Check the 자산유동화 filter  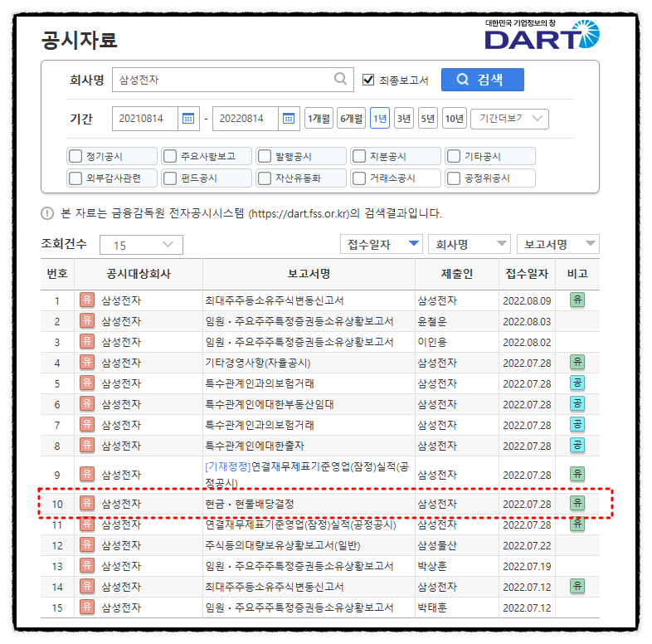265,178
